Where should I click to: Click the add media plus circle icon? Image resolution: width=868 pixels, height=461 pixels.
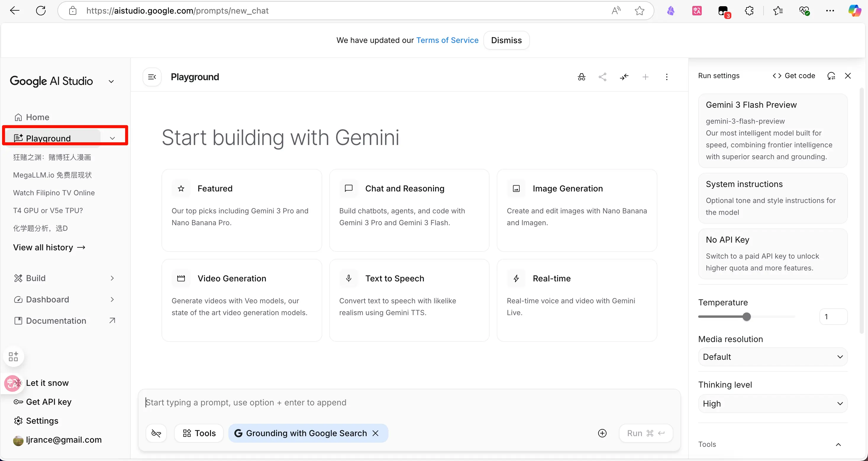tap(602, 433)
